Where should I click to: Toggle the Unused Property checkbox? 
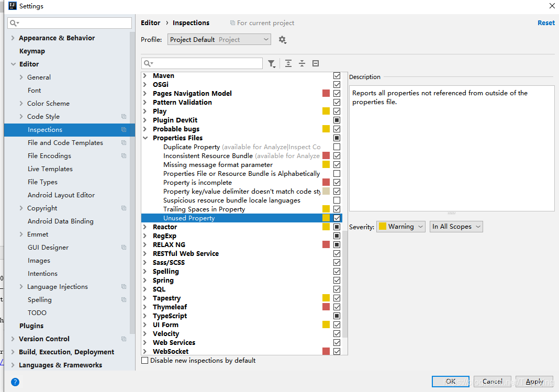(x=337, y=218)
